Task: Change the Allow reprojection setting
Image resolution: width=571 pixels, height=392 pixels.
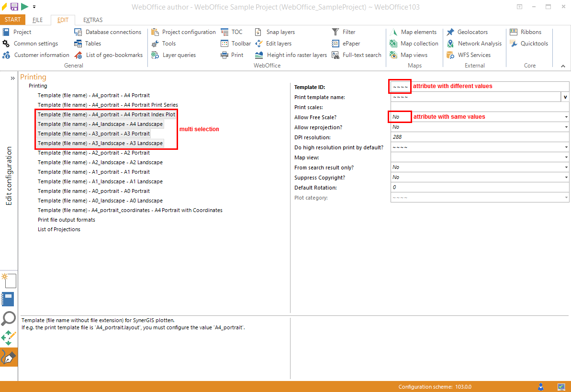Action: [x=565, y=127]
